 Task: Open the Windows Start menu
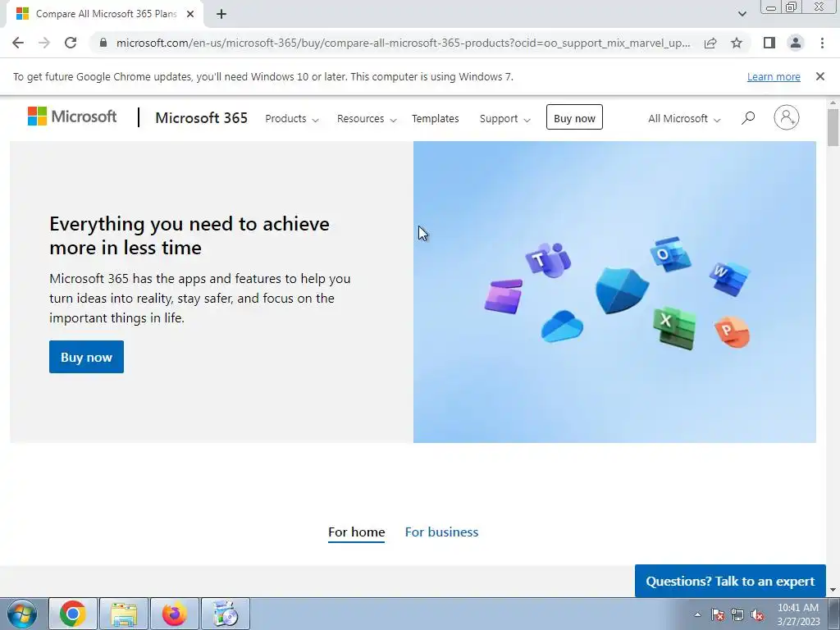pos(22,614)
